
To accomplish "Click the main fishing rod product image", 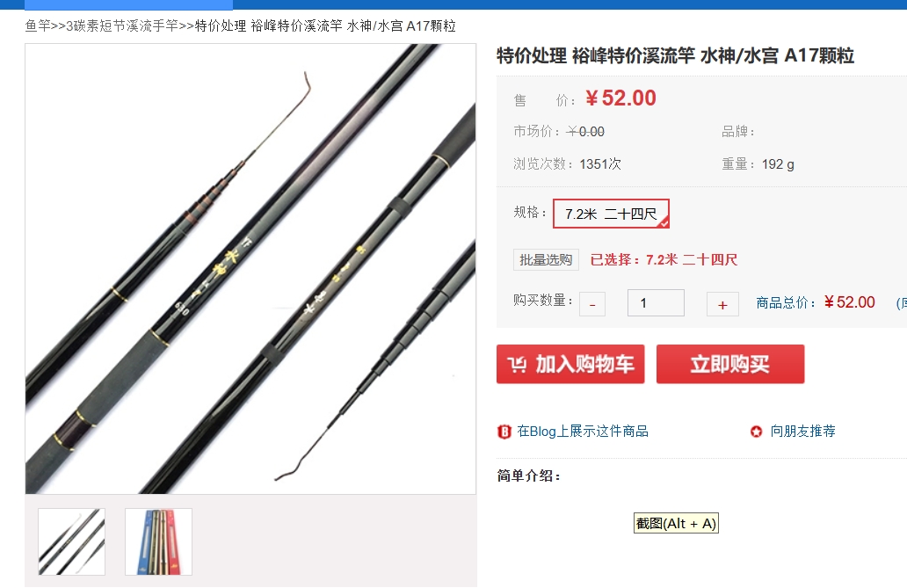I will 250,269.
